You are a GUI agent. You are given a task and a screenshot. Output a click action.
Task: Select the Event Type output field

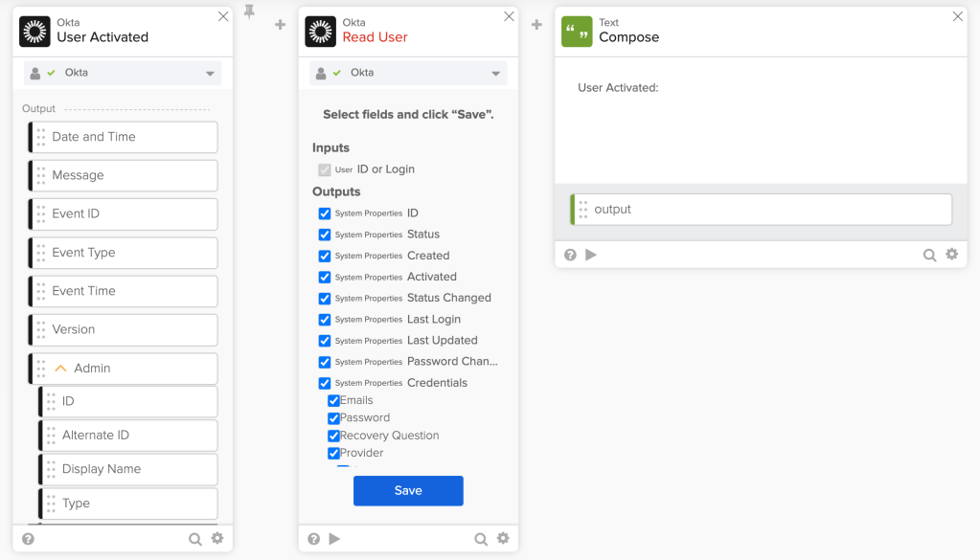(x=123, y=253)
